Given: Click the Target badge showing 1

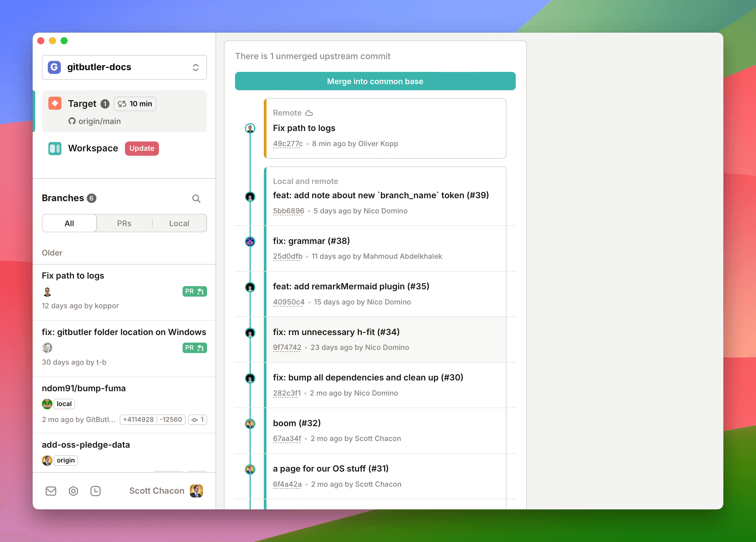Looking at the screenshot, I should click(105, 104).
